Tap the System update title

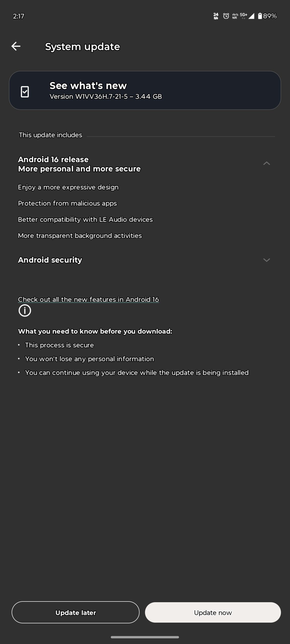82,47
